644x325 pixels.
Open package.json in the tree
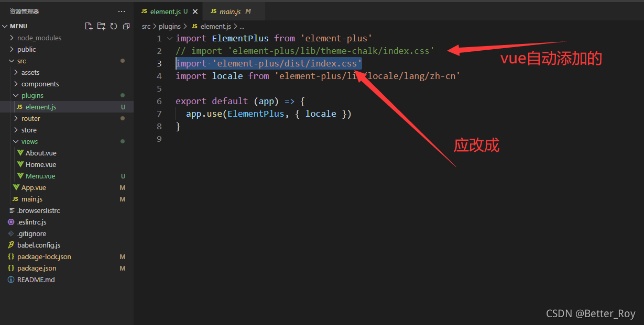coord(67,268)
